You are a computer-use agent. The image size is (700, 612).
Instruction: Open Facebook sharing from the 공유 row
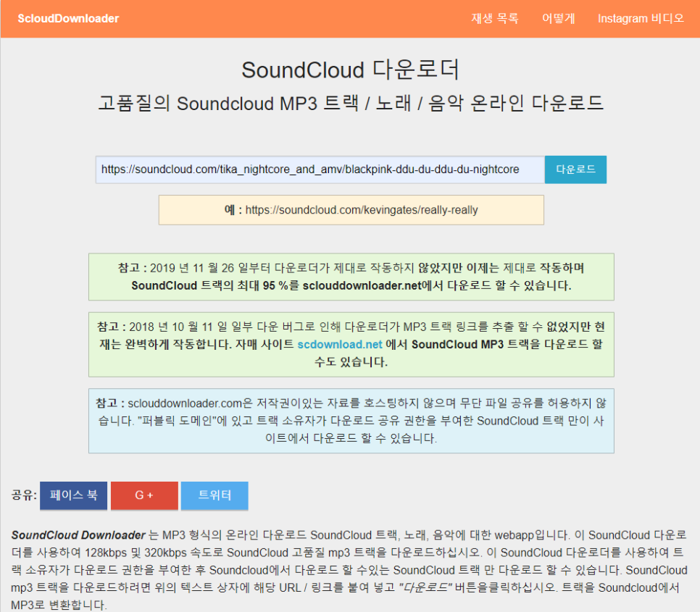coord(73,495)
